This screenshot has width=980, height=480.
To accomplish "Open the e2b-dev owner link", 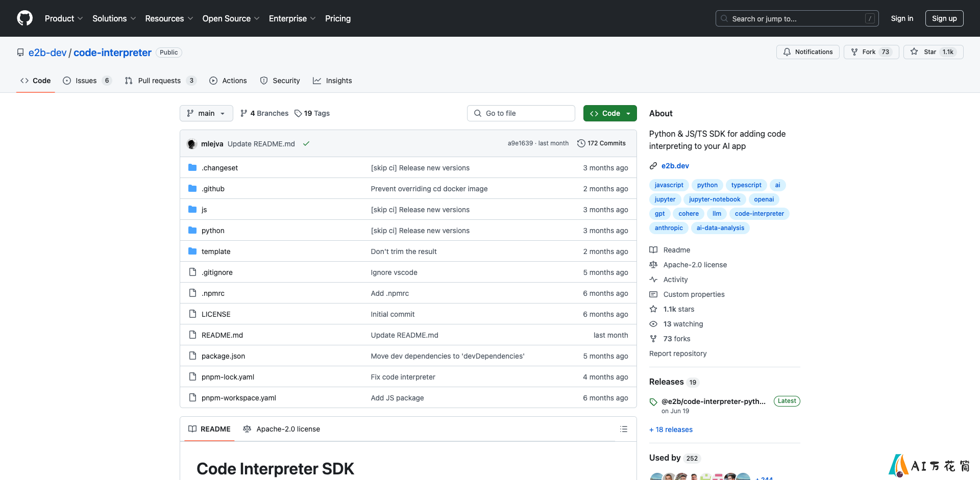I will (47, 53).
